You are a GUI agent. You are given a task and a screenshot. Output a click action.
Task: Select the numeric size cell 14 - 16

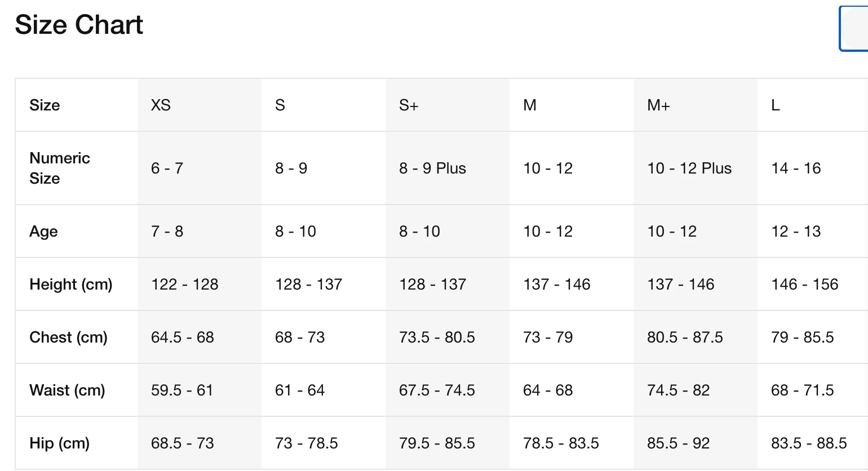[796, 168]
